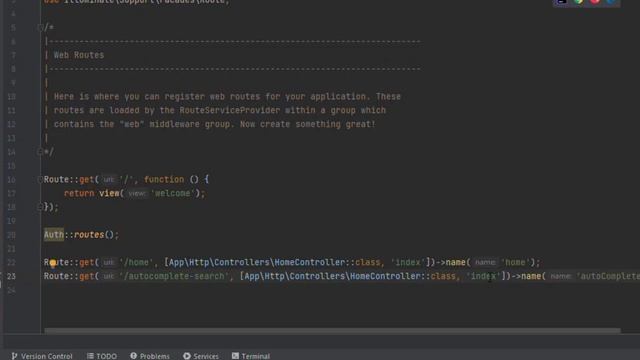Click the 'autoComplete' route name string
The image size is (640, 360).
(x=608, y=276)
